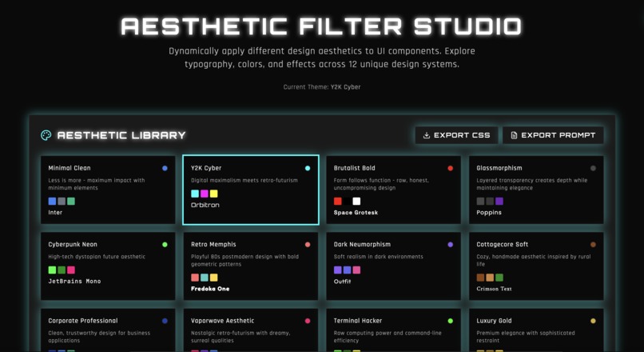
Task: Choose the Cottagecore Soft aesthetic card
Action: point(536,266)
